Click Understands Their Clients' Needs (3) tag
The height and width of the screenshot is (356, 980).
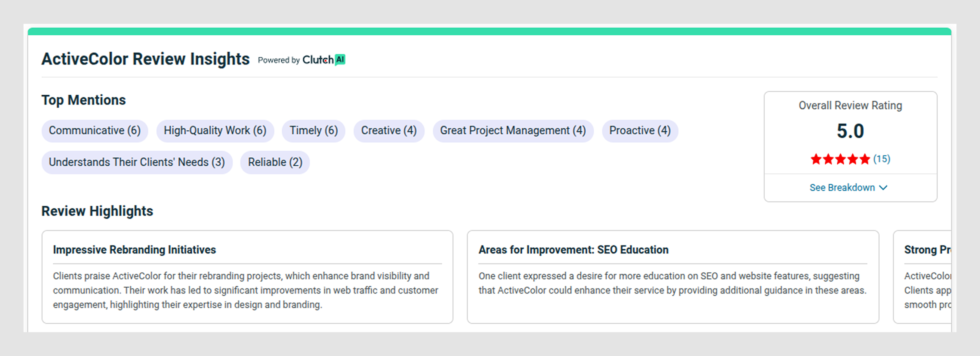pyautogui.click(x=137, y=162)
